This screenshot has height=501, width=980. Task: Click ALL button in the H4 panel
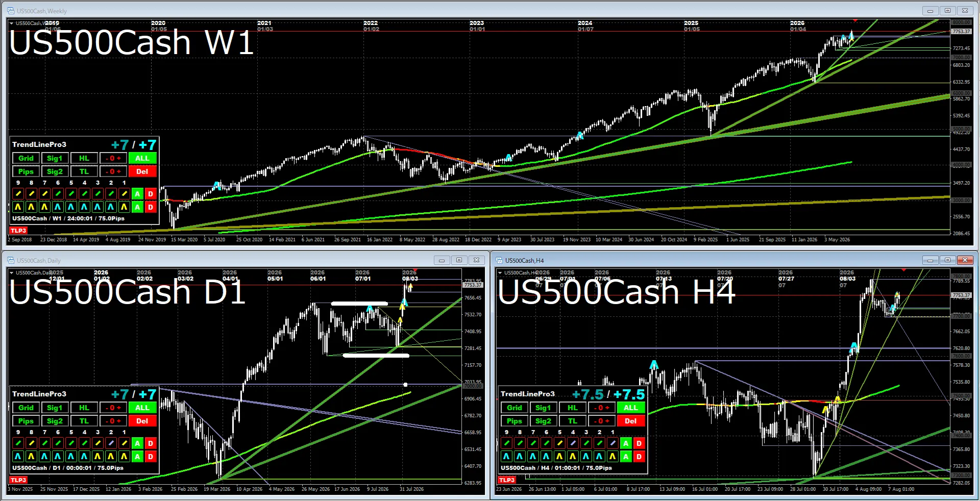tap(631, 408)
